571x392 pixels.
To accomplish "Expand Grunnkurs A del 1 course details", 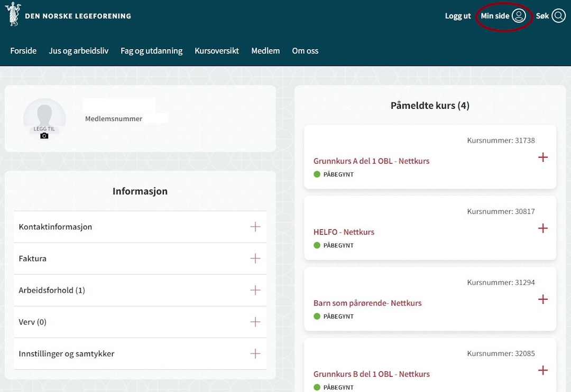I will [x=542, y=157].
